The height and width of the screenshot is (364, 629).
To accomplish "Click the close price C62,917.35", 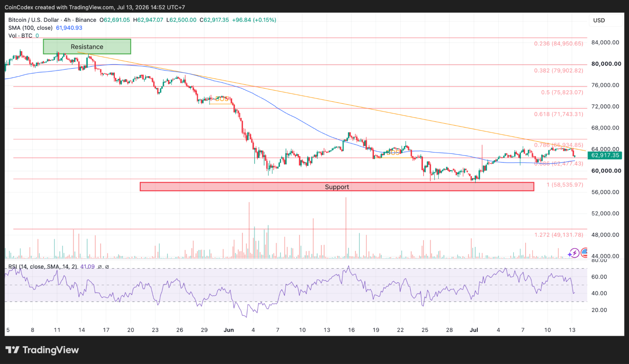I will 214,20.
